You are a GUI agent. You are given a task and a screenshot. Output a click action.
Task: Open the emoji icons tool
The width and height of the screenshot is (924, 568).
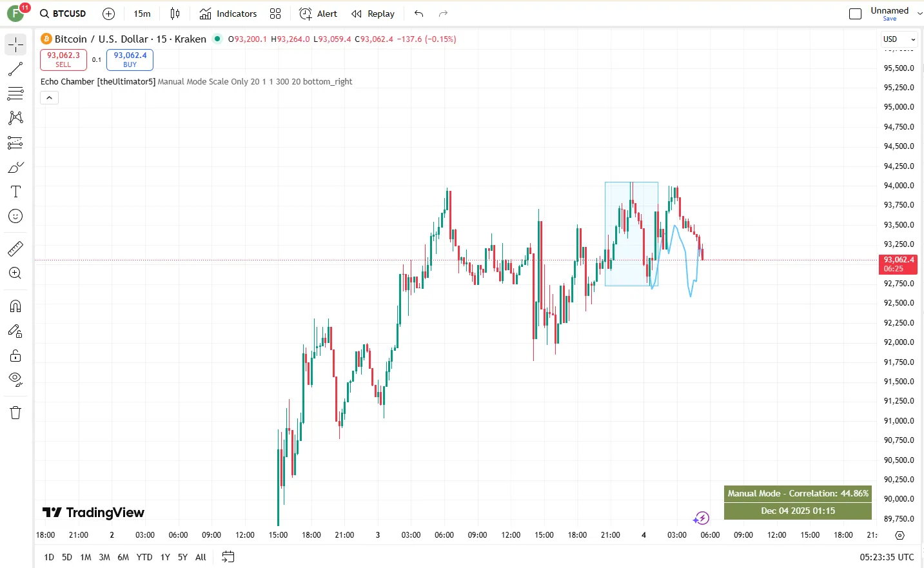(x=15, y=216)
